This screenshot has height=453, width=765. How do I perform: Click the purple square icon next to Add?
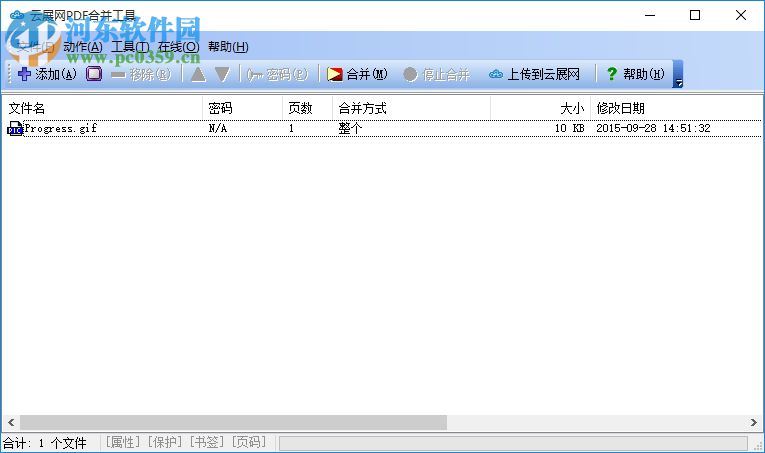[x=94, y=74]
